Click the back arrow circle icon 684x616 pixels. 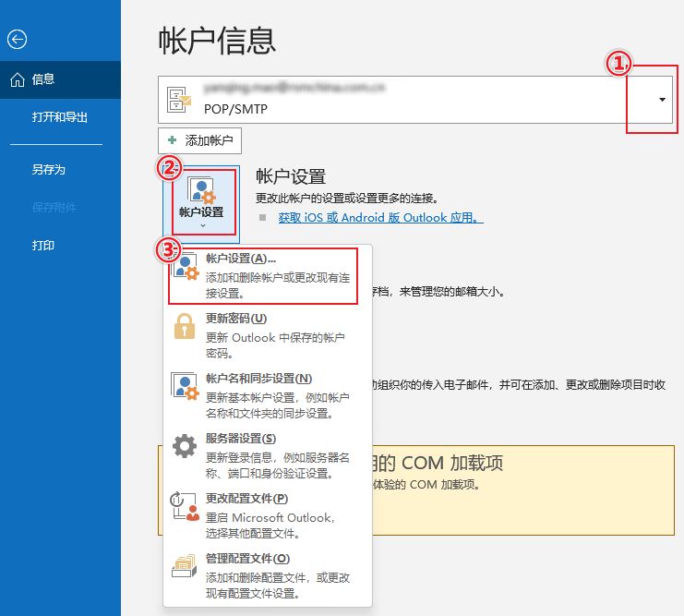pyautogui.click(x=17, y=39)
